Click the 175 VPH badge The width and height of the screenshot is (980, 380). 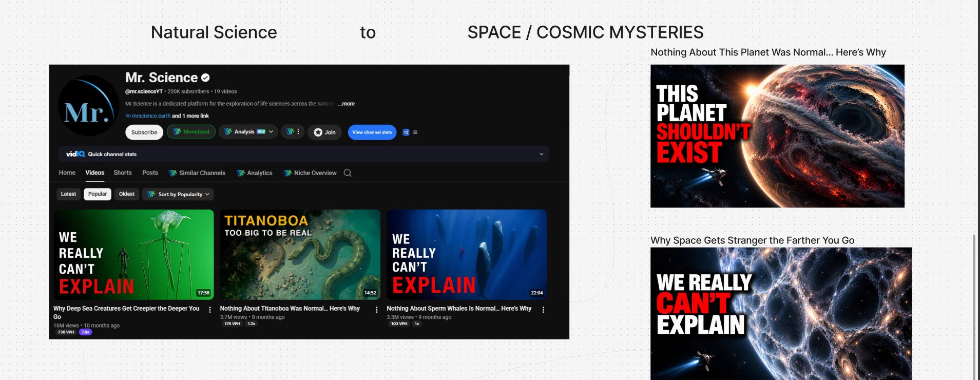coord(232,324)
